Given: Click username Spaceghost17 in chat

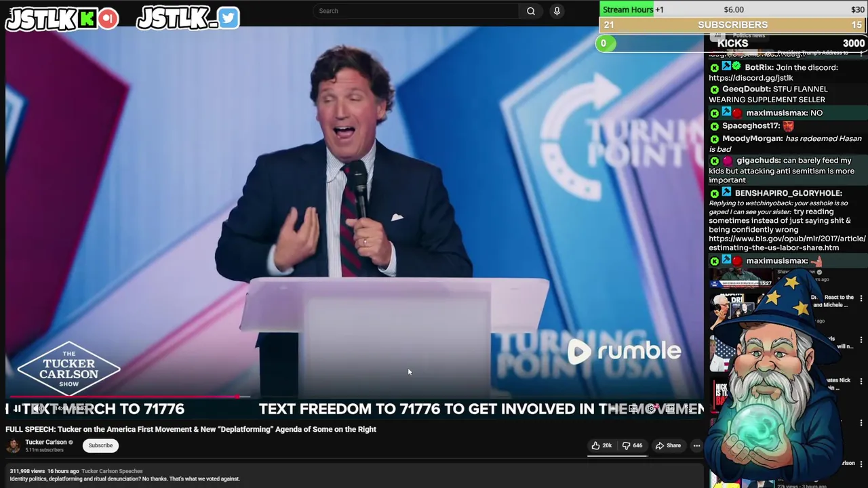Looking at the screenshot, I should click(751, 126).
